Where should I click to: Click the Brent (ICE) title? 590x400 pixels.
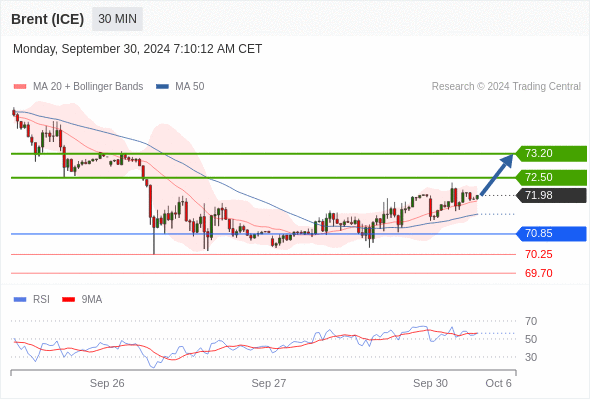[47, 19]
